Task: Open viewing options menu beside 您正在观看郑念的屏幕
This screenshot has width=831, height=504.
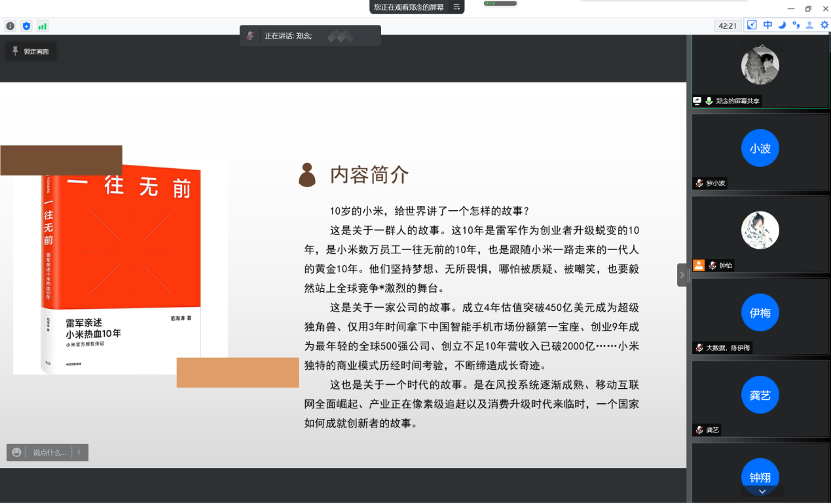Action: click(456, 7)
